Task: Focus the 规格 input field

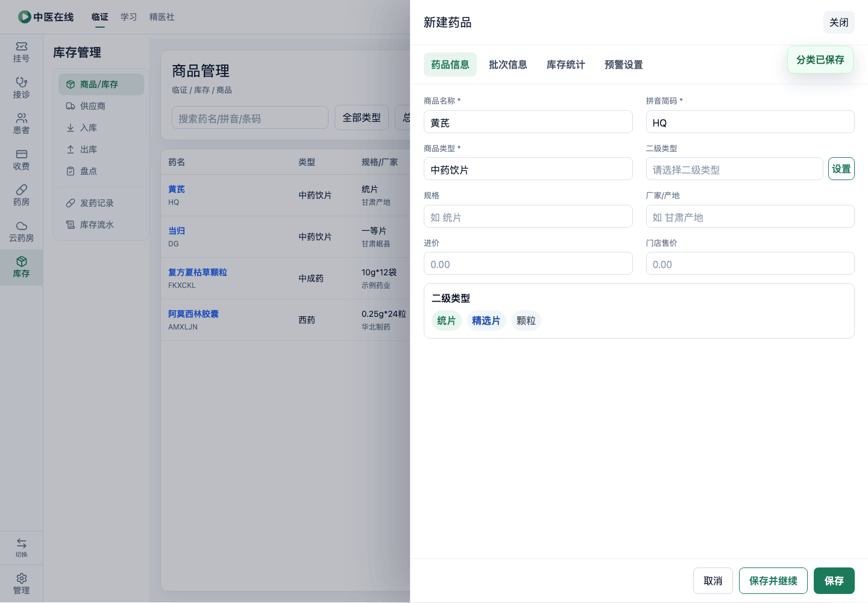Action: pyautogui.click(x=528, y=217)
